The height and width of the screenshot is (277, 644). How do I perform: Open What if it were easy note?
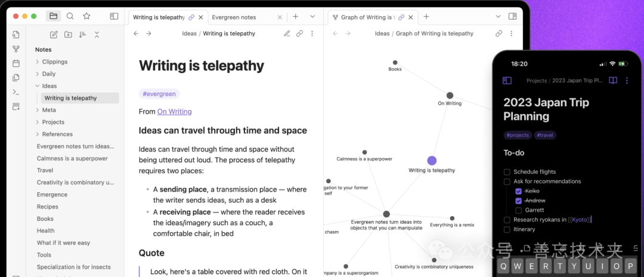[x=63, y=243]
